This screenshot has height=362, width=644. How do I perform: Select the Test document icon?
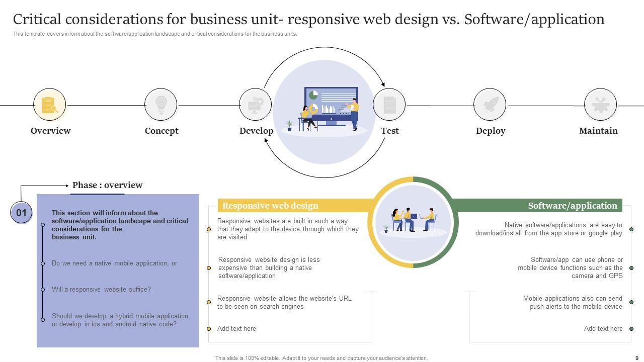click(389, 105)
